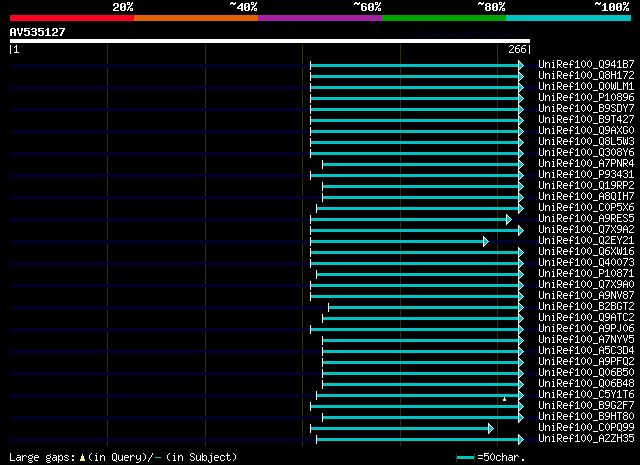Click the arrowhead ending the UniRef100_Q7X9A2 alignment

tap(521, 231)
